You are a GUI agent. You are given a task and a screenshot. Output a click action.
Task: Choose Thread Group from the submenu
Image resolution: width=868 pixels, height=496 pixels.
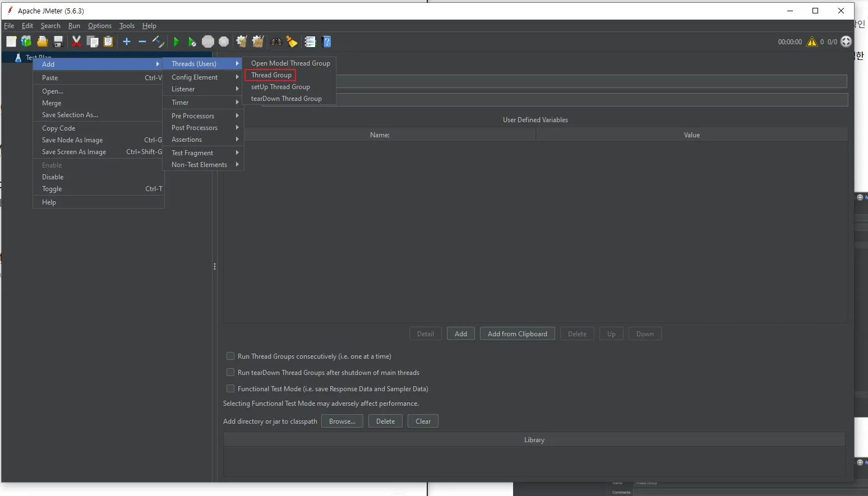pyautogui.click(x=271, y=75)
